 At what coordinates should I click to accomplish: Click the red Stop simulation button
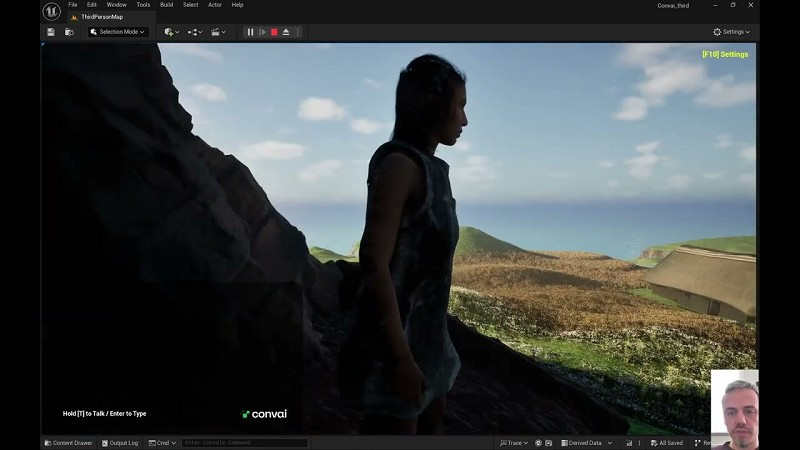pyautogui.click(x=274, y=32)
